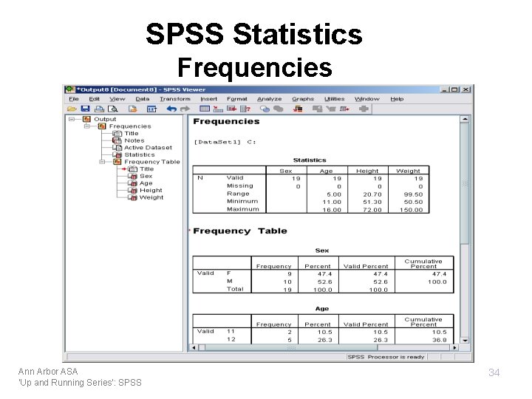Open the Dialog Recall toolbar icon
This screenshot has height=399, width=532.
151,109
